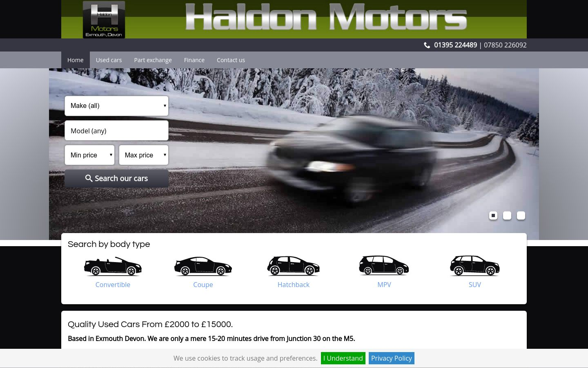Follow the MPV text link
The height and width of the screenshot is (368, 588).
pyautogui.click(x=384, y=285)
